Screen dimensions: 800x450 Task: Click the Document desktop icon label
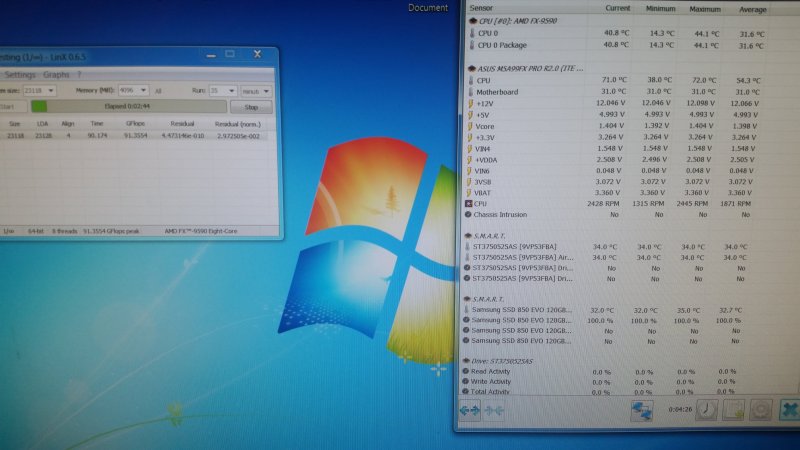coord(428,8)
